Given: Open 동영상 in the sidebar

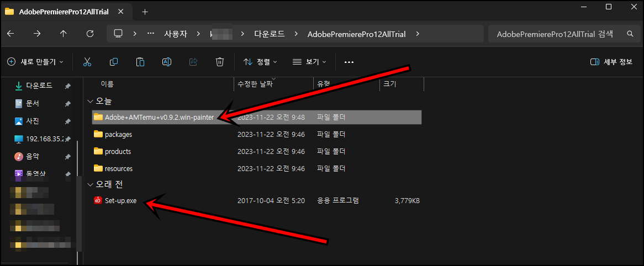Looking at the screenshot, I should (35, 174).
